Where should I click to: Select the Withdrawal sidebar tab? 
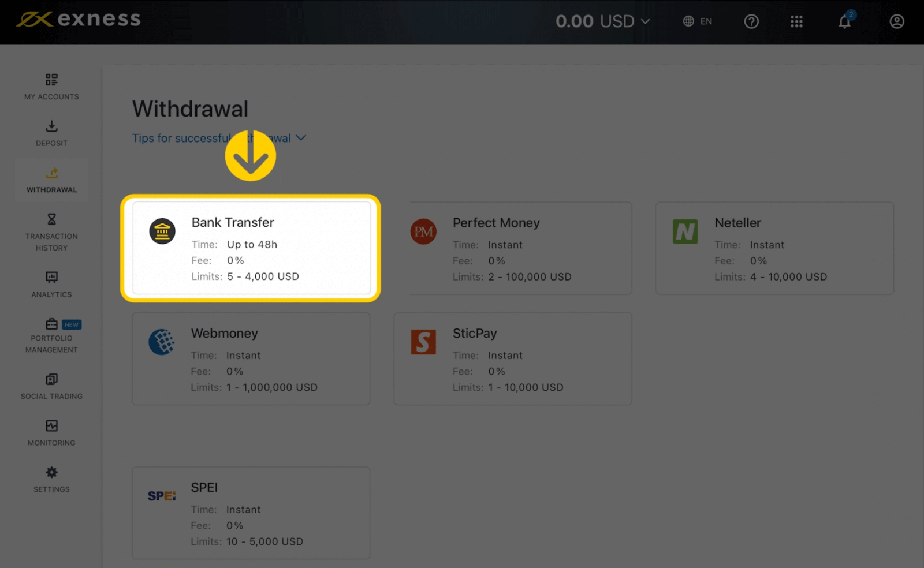pyautogui.click(x=51, y=179)
